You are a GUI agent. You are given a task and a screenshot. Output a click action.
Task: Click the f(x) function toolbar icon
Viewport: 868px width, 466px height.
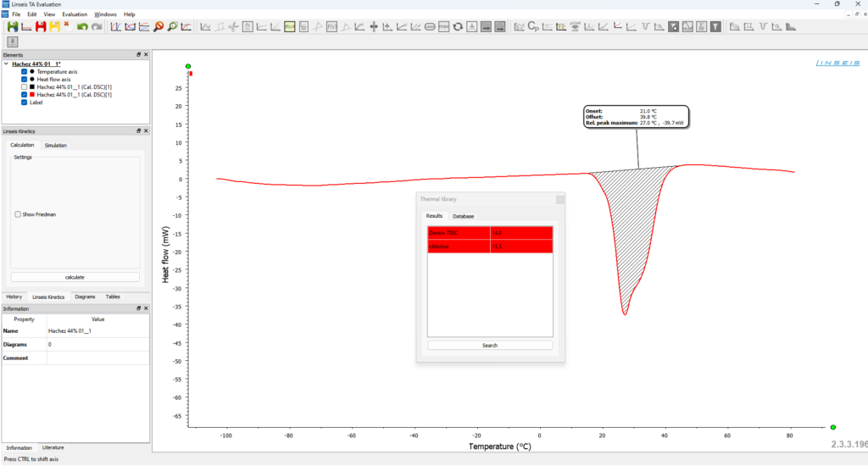pyautogui.click(x=331, y=27)
